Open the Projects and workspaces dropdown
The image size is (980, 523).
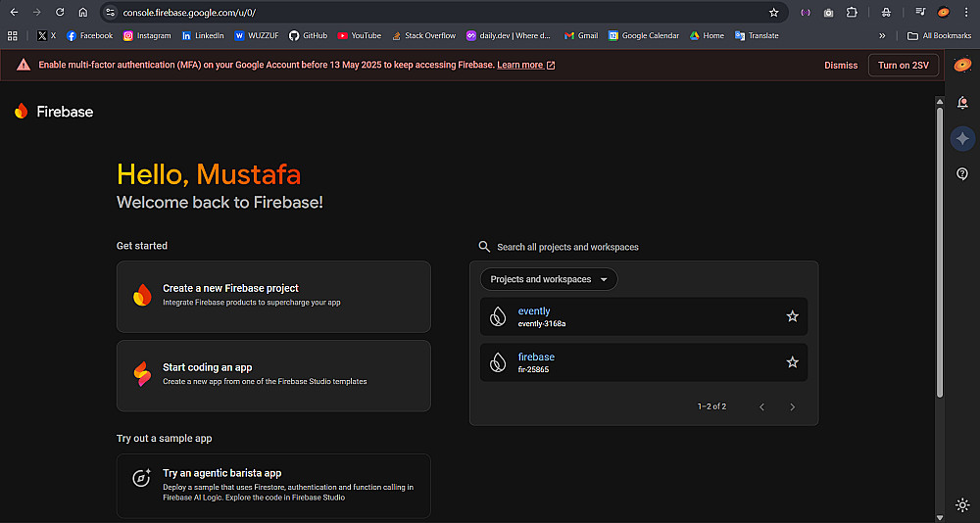click(x=549, y=279)
